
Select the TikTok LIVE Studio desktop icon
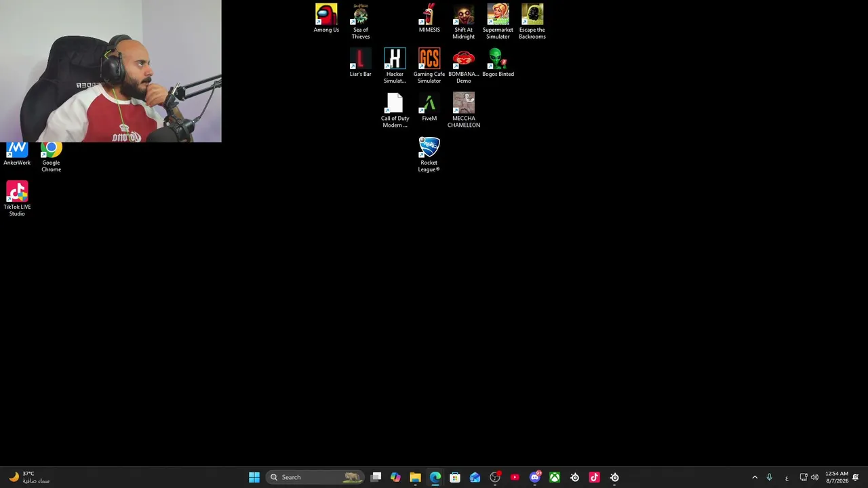click(x=17, y=199)
